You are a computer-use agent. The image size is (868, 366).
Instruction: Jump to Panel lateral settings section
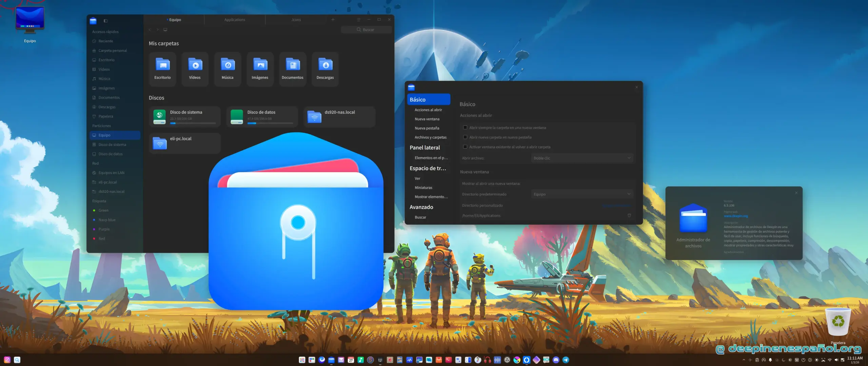tap(425, 147)
